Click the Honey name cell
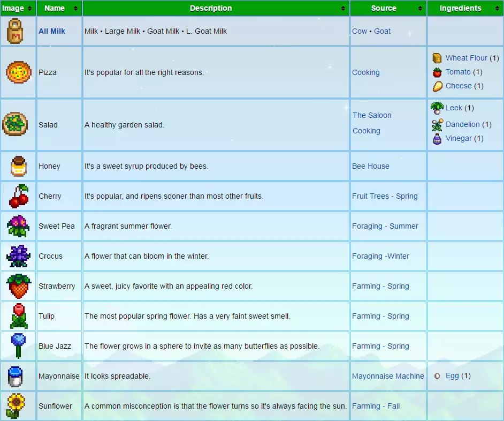The image size is (504, 421). pyautogui.click(x=59, y=166)
